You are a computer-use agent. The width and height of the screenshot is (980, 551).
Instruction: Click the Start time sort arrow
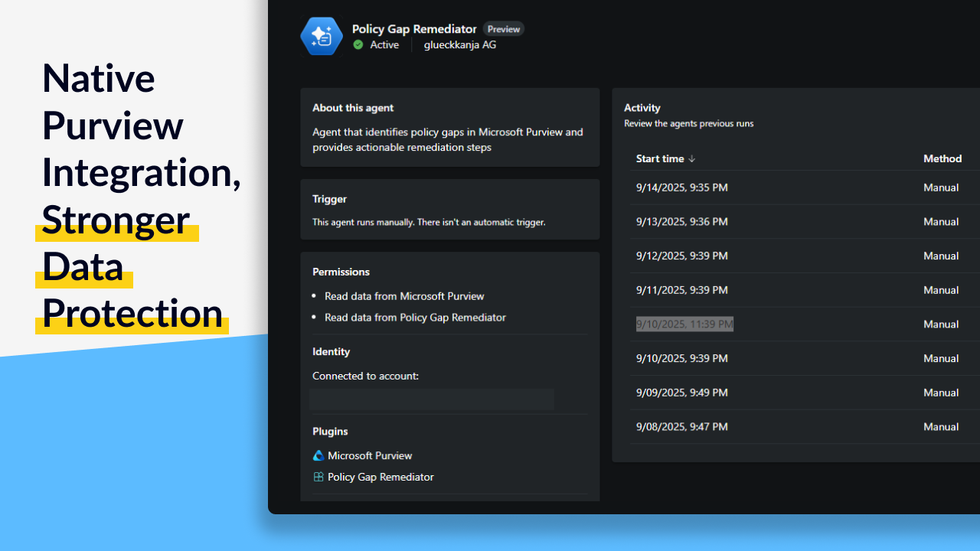coord(692,159)
